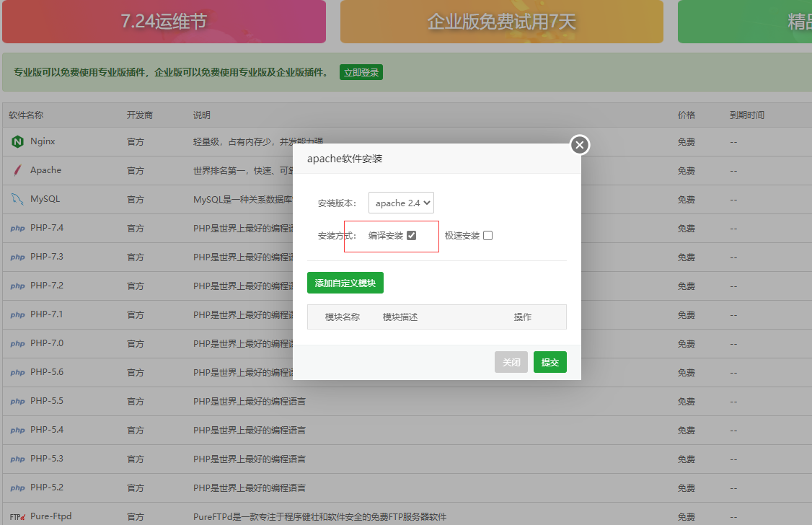Click 官方 developer in the PHP-5.2 row
Viewport: 812px width, 525px height.
click(135, 488)
